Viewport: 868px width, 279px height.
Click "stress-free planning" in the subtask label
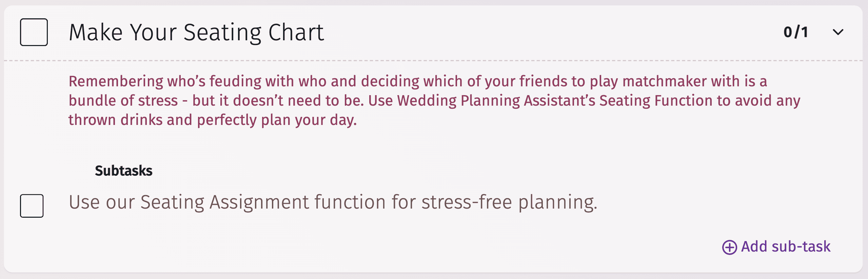click(x=509, y=202)
